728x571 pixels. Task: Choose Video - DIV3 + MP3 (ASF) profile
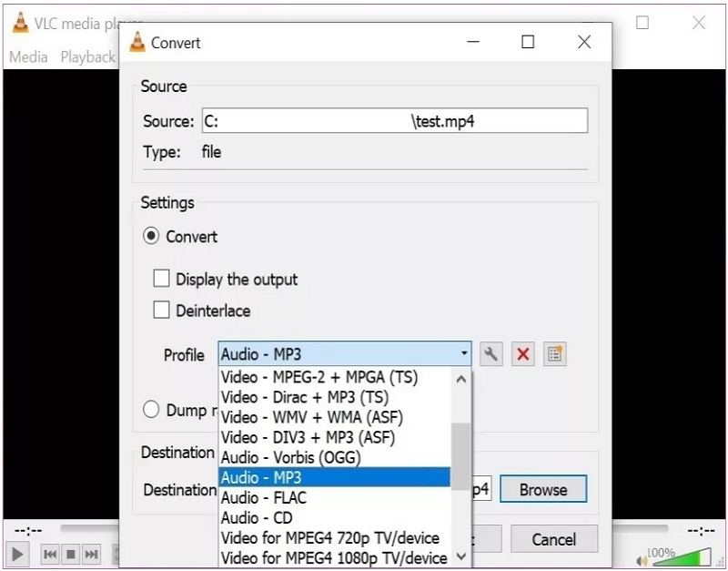click(334, 437)
